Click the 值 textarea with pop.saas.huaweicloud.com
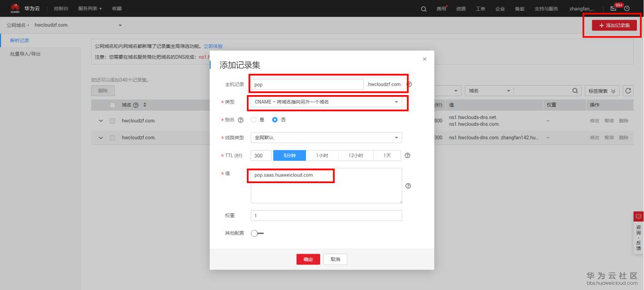 pos(326,185)
